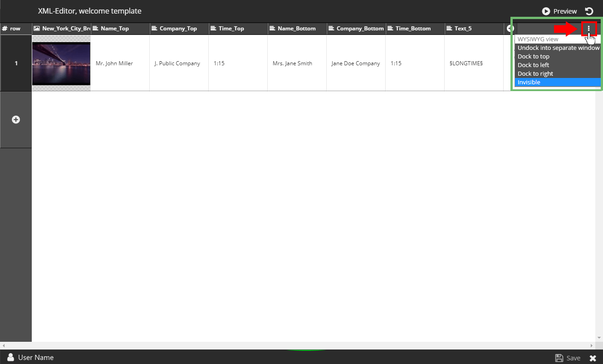Select the Time_Bottom column header

tap(415, 29)
